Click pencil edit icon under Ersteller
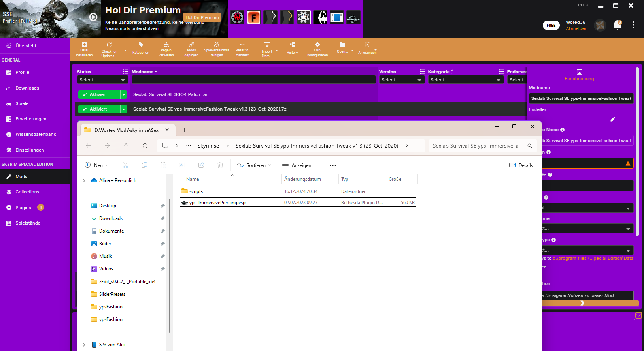 point(613,119)
